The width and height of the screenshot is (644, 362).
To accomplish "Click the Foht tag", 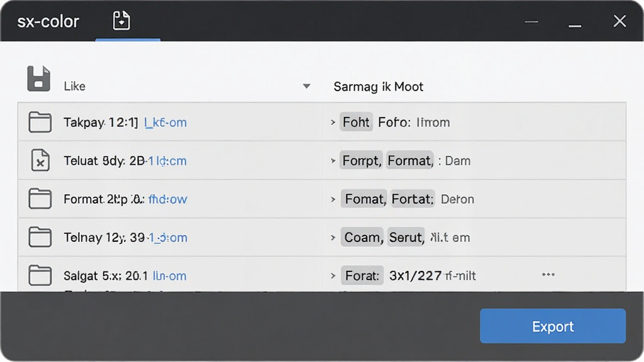I will [356, 122].
